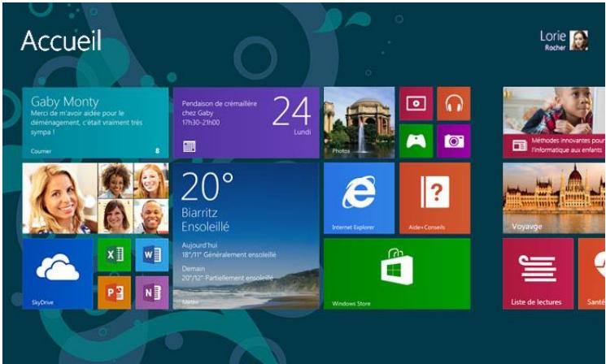
Task: Open the Liste de lectures tile
Action: click(x=538, y=274)
